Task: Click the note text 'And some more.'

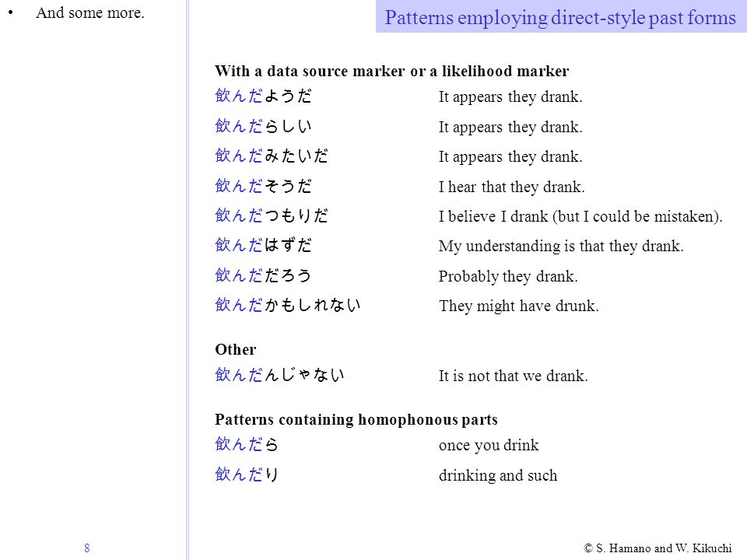Action: click(x=90, y=13)
